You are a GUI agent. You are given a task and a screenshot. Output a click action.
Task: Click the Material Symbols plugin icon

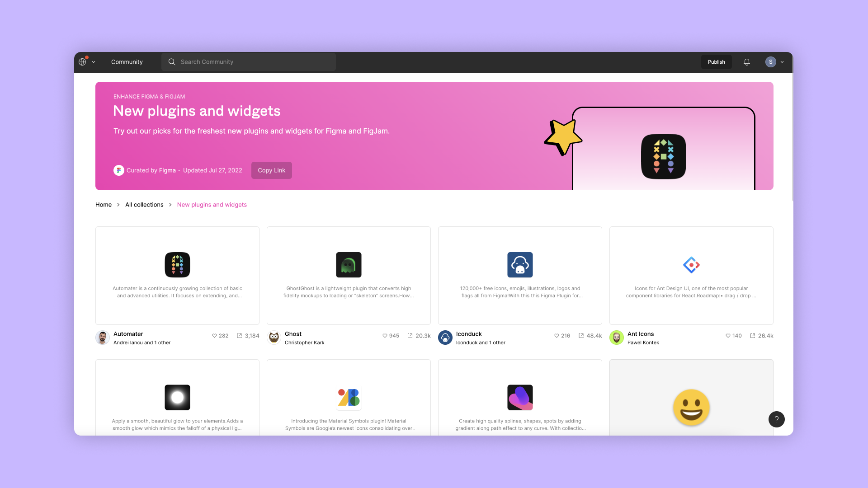[x=349, y=397]
